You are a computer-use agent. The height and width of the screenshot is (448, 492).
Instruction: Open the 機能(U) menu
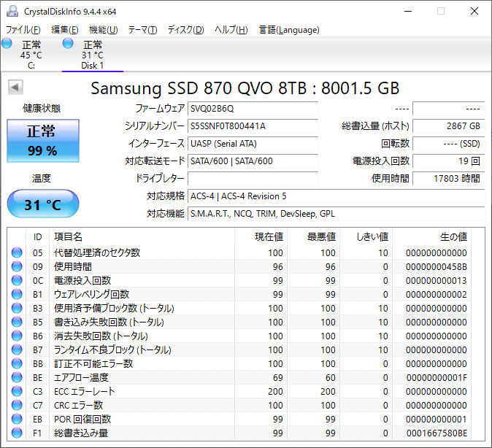[103, 30]
